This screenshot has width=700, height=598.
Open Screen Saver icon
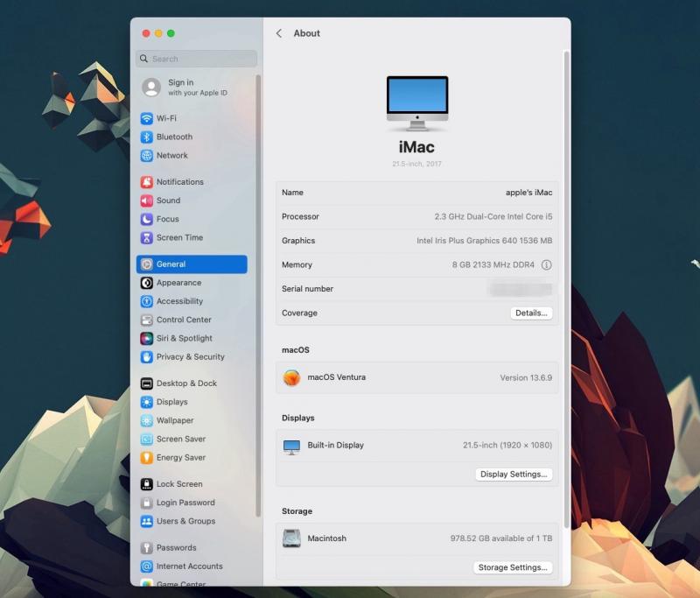point(146,439)
